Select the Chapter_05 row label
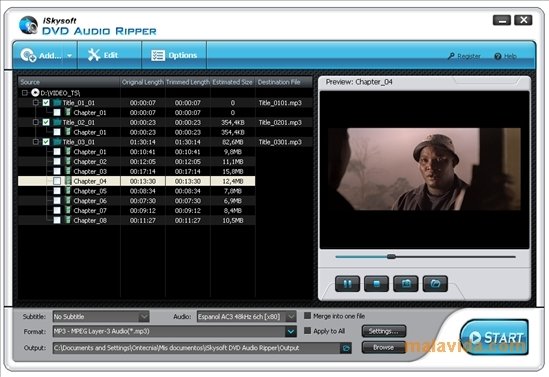The width and height of the screenshot is (549, 377). point(90,191)
